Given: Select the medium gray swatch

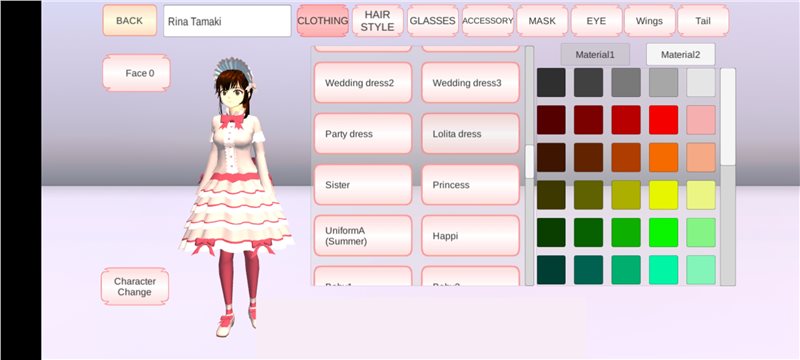Looking at the screenshot, I should pyautogui.click(x=626, y=83).
